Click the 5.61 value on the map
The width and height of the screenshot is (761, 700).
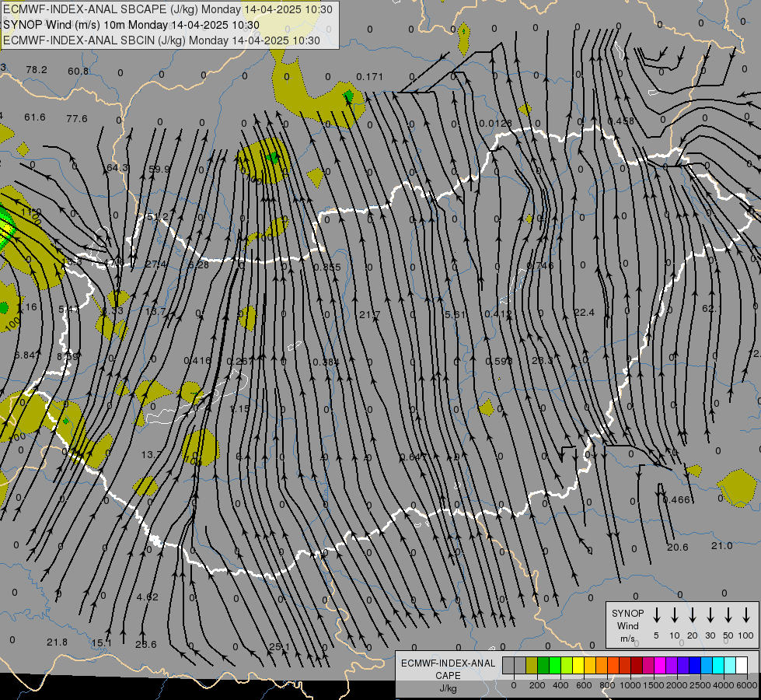456,315
